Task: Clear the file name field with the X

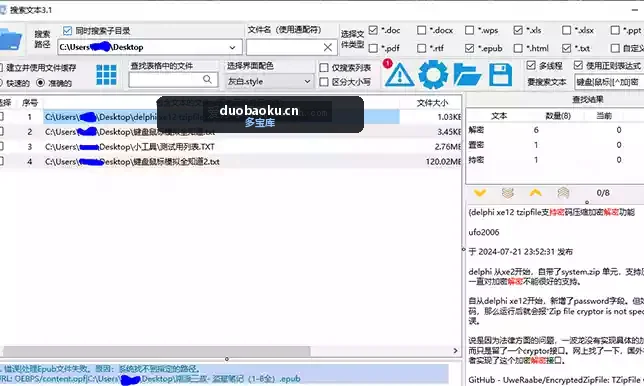Action: point(327,47)
